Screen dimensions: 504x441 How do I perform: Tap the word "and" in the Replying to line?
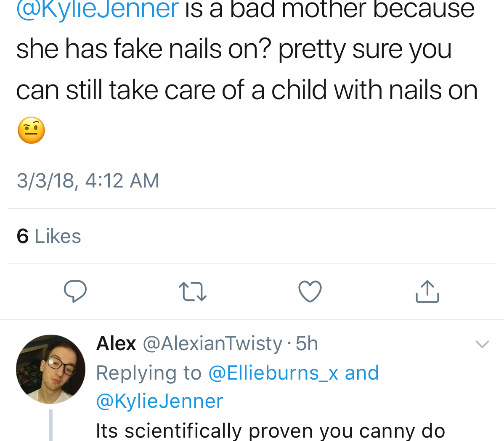click(362, 373)
